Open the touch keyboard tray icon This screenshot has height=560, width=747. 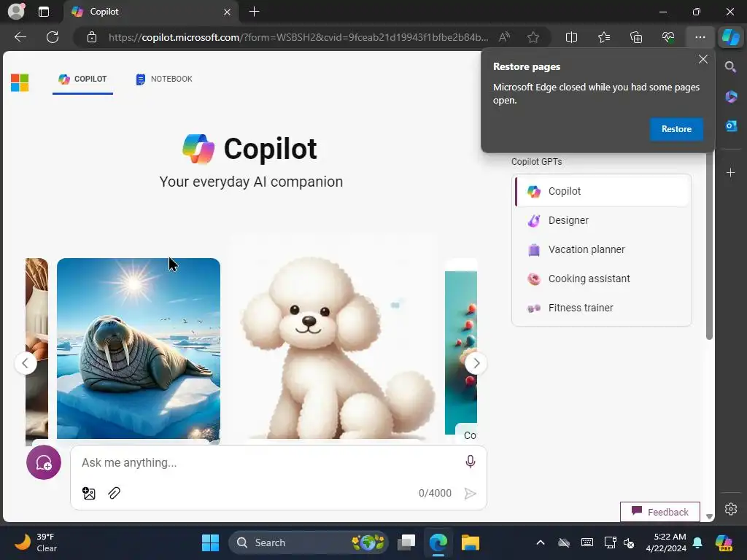click(x=587, y=542)
